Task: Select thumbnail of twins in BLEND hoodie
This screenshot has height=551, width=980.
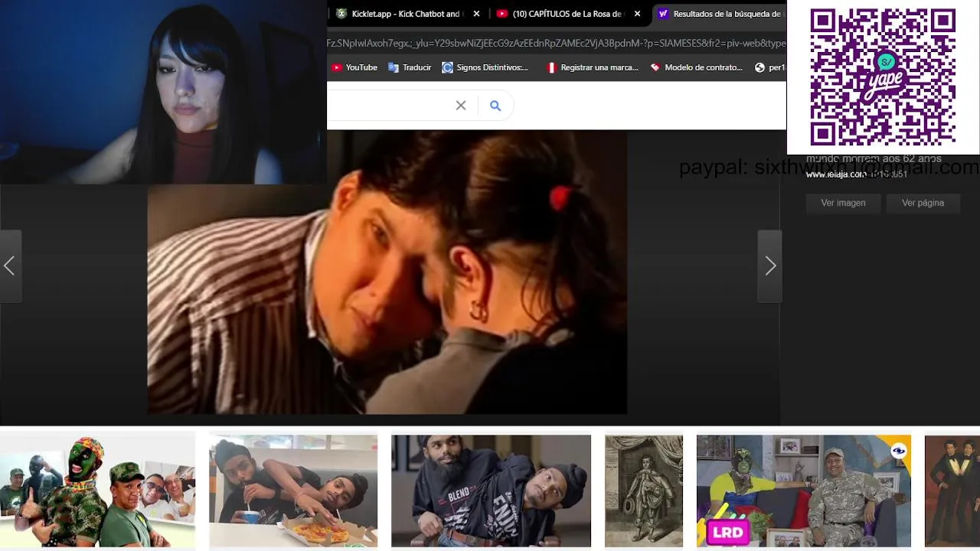Action: [x=491, y=491]
